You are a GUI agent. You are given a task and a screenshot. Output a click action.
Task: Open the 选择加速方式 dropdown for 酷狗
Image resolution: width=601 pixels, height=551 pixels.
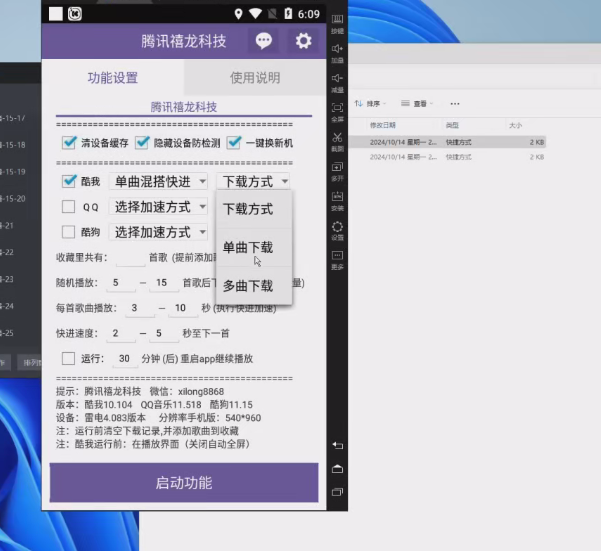click(159, 232)
